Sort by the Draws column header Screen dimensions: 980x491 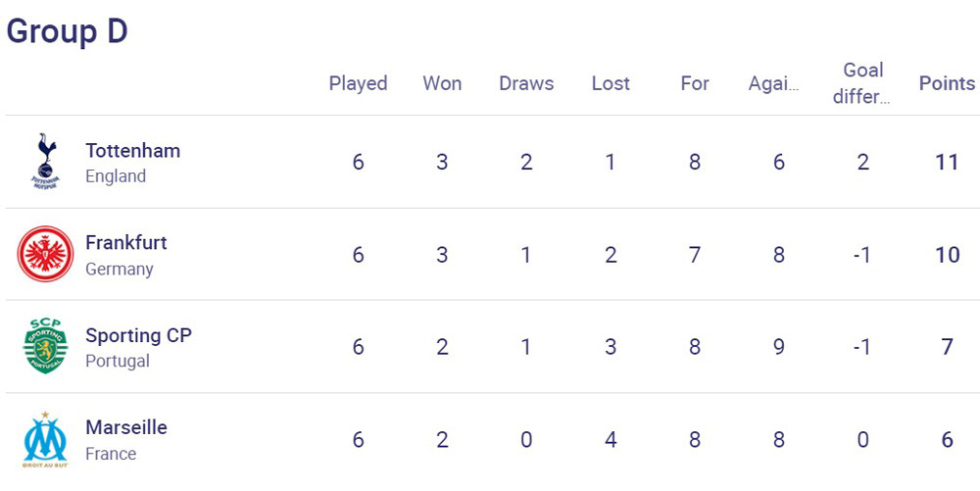click(x=526, y=83)
